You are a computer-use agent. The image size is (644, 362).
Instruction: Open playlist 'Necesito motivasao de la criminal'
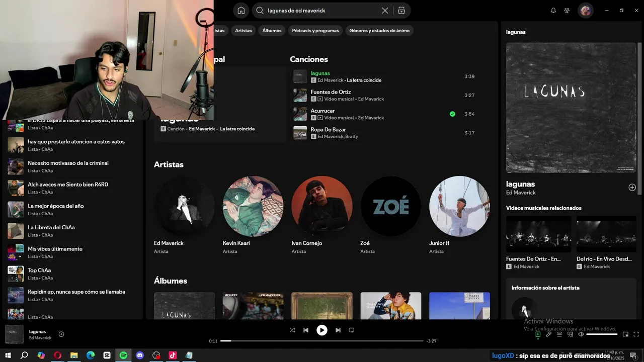tap(73, 166)
